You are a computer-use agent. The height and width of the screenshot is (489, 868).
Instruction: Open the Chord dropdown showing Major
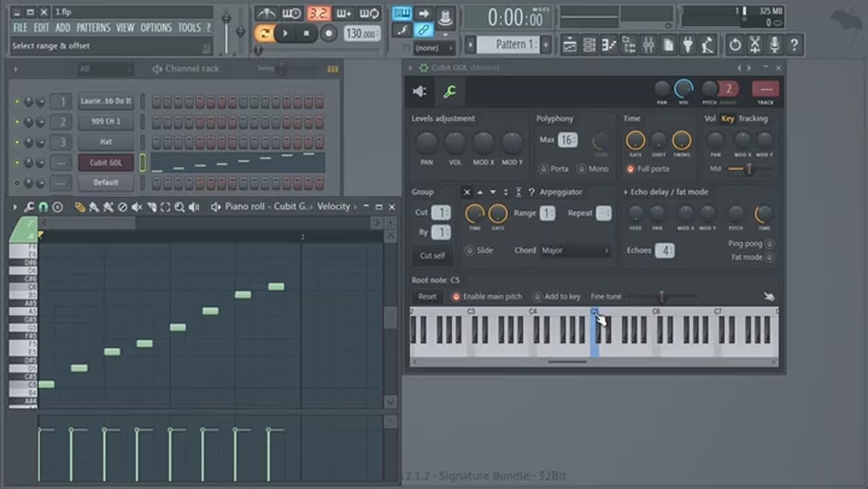(574, 250)
